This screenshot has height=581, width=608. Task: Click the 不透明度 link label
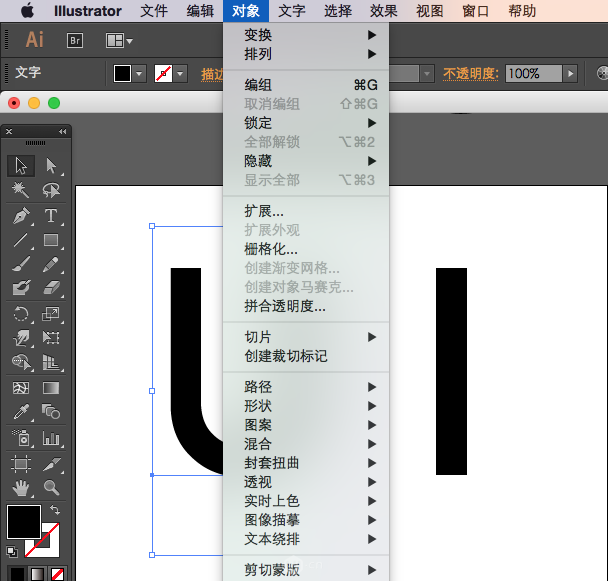471,73
